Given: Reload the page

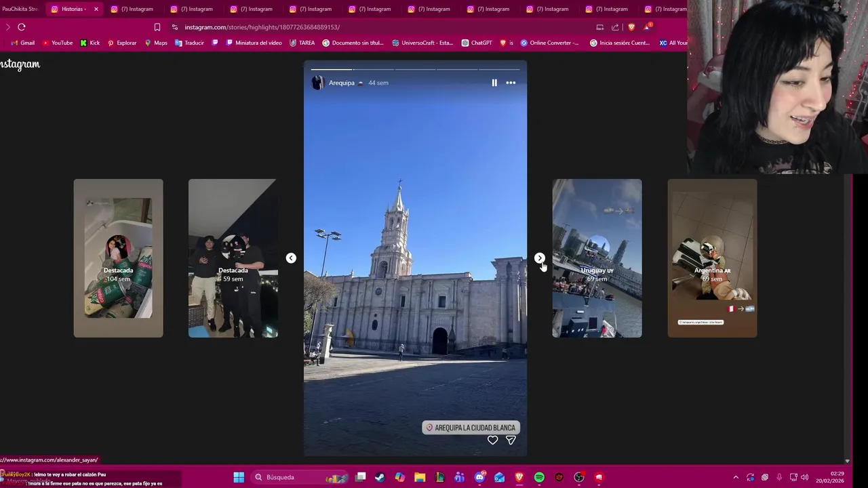Looking at the screenshot, I should click(22, 27).
